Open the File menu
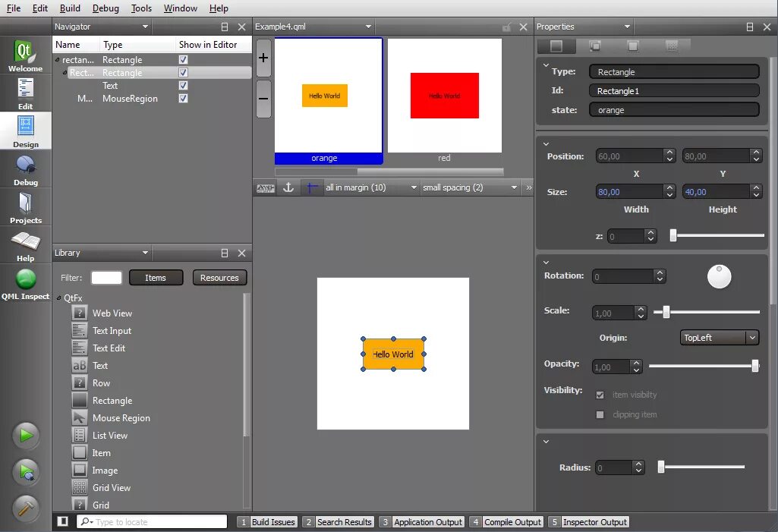Image resolution: width=778 pixels, height=532 pixels. click(14, 8)
